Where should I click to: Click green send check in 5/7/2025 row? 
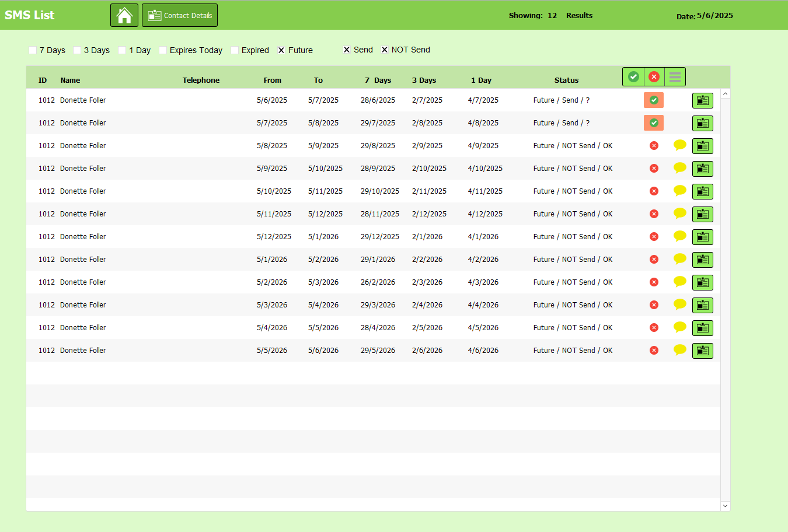point(654,123)
